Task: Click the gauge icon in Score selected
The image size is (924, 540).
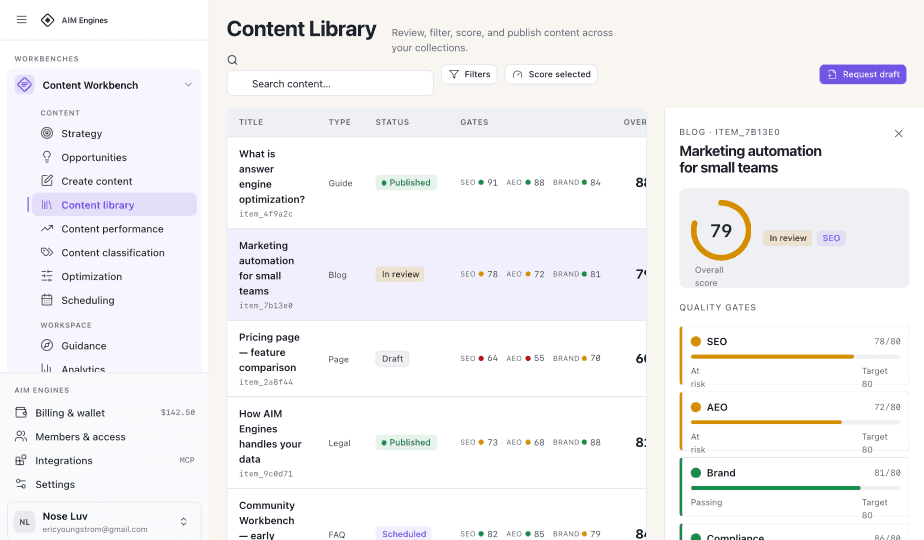Action: (x=517, y=74)
